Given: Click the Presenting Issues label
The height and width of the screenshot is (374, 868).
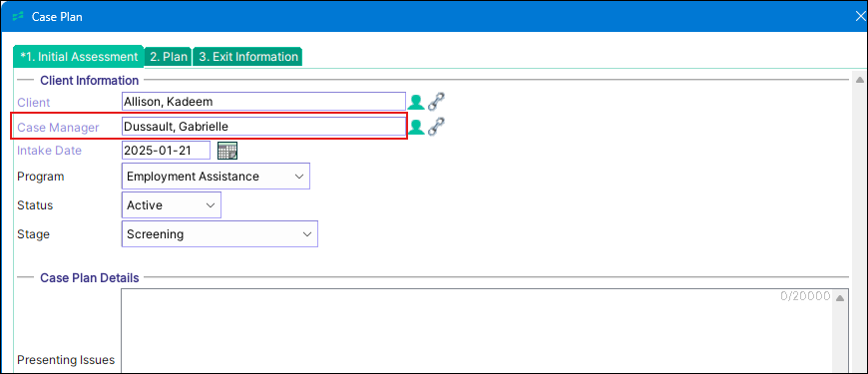Looking at the screenshot, I should pos(66,360).
